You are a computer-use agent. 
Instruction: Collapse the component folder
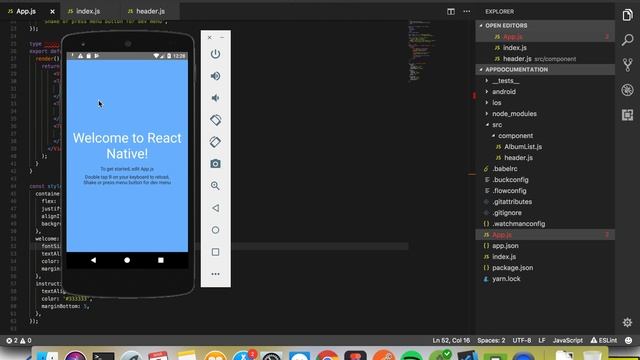pos(545,136)
